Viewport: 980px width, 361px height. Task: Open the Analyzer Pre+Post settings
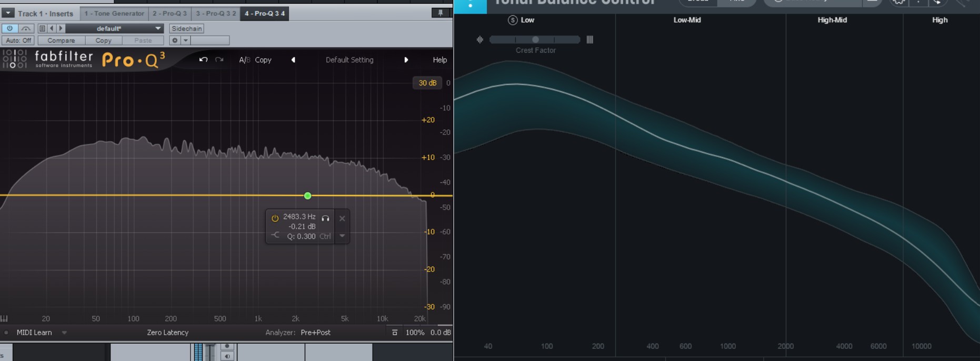[x=315, y=333]
